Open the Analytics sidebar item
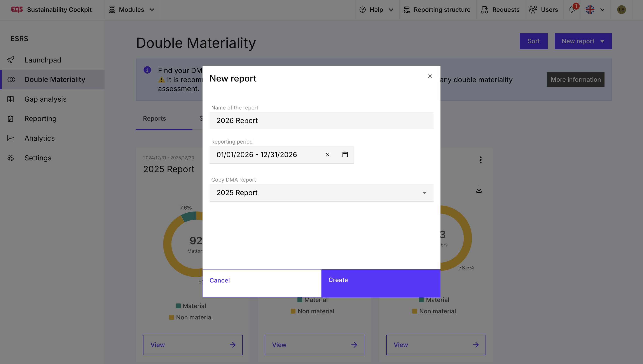Screen dimensions: 643x364 [x=40, y=138]
